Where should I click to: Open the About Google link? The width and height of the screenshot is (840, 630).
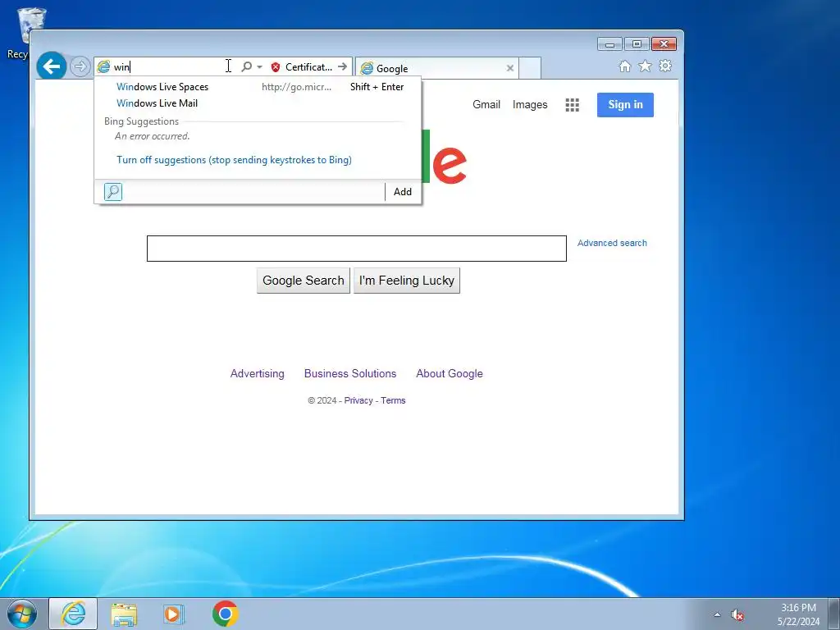[450, 373]
